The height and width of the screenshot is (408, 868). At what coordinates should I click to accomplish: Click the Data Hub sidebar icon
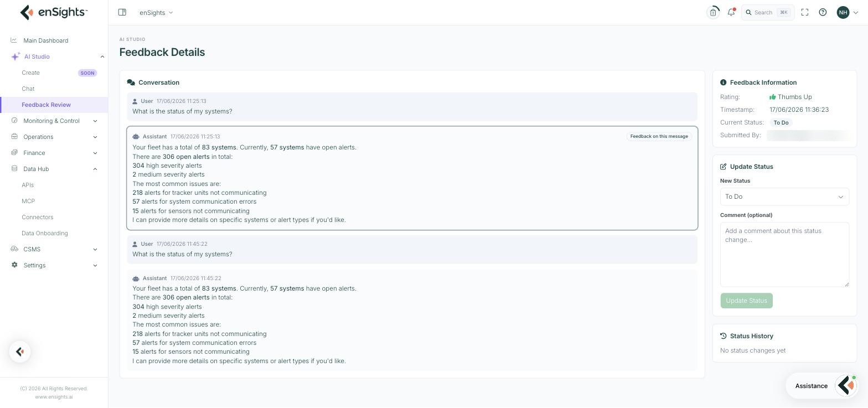point(14,169)
